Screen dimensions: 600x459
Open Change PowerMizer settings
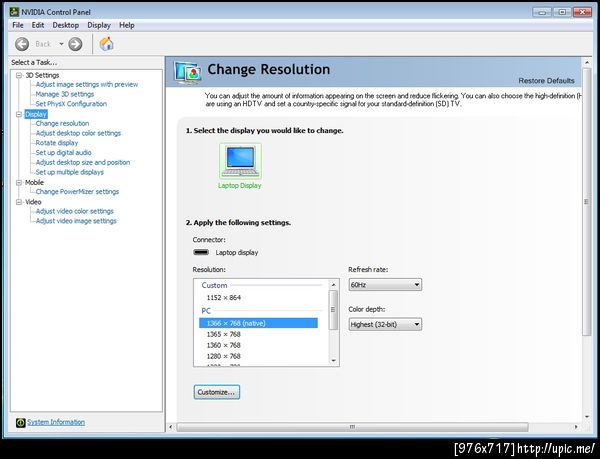pyautogui.click(x=77, y=192)
